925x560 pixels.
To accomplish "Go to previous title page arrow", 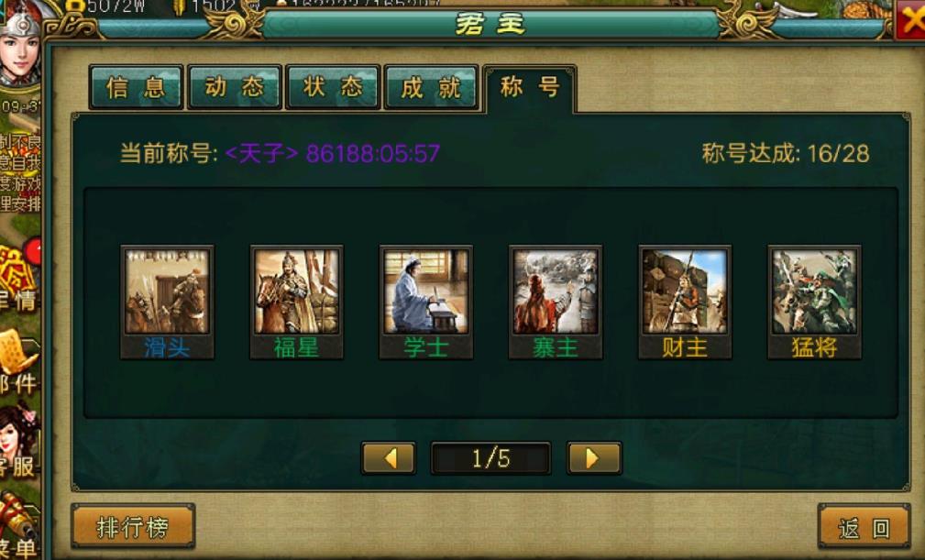I will pyautogui.click(x=389, y=458).
